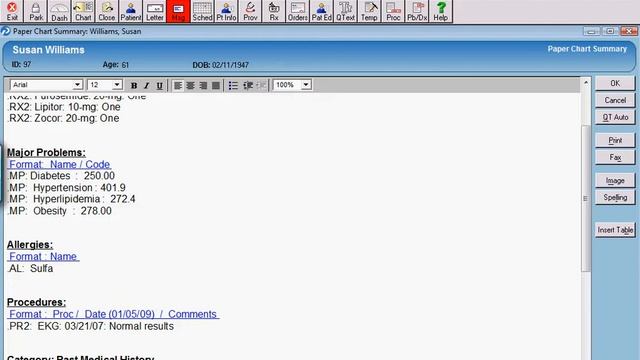Image resolution: width=640 pixels, height=360 pixels.
Task: Click the vertical scrollbar thumb
Action: tap(586, 199)
